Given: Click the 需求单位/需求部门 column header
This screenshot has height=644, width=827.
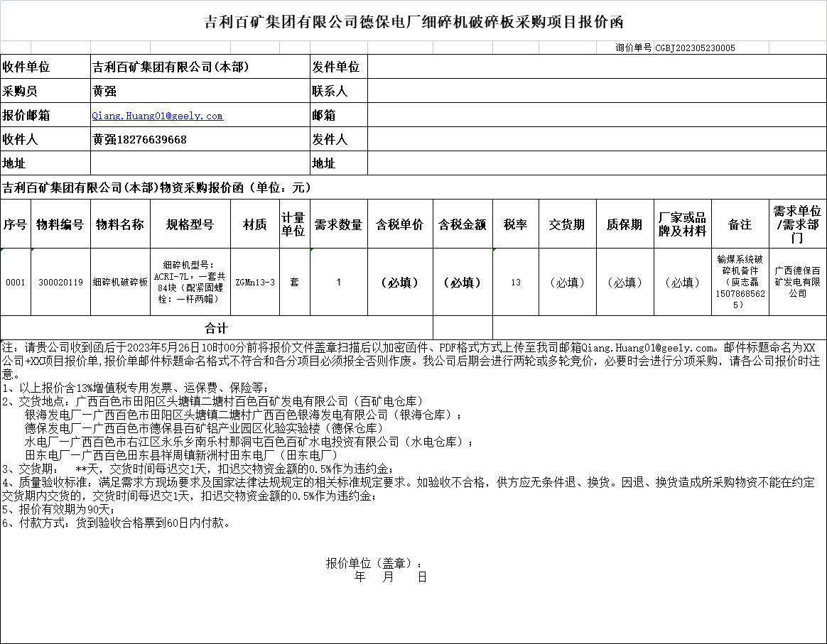Looking at the screenshot, I should pos(797,224).
